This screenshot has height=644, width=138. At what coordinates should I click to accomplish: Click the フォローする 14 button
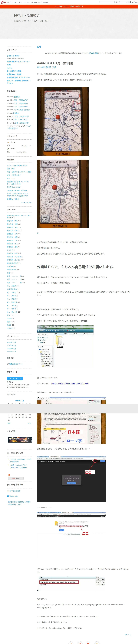pyautogui.click(x=15, y=378)
